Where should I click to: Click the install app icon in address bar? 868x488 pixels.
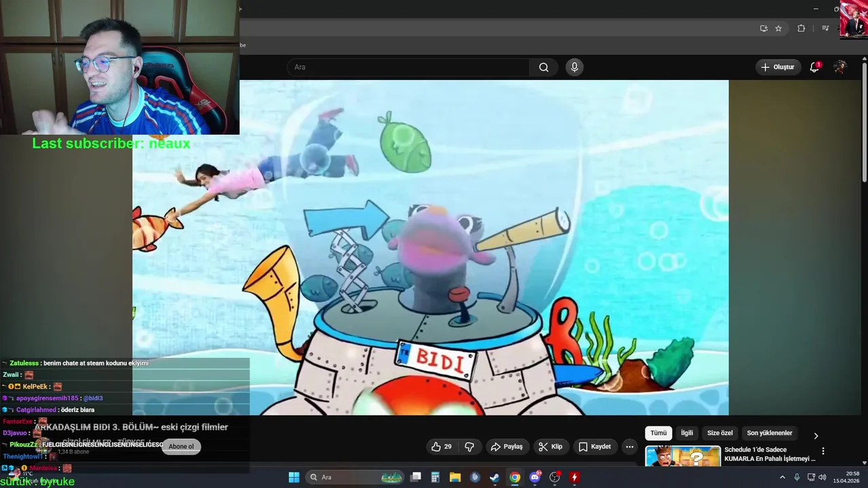pos(764,28)
